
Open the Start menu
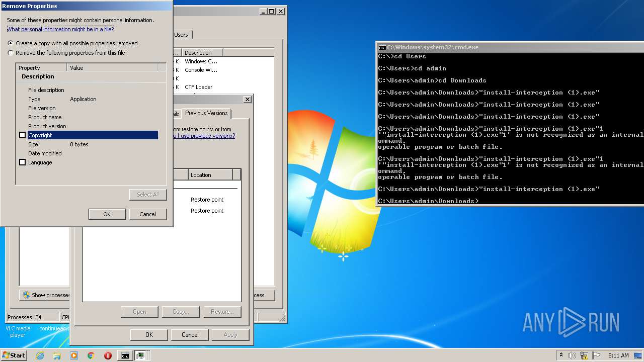coord(14,355)
